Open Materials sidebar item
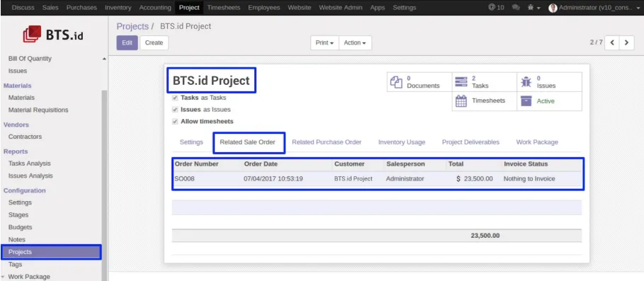 21,98
